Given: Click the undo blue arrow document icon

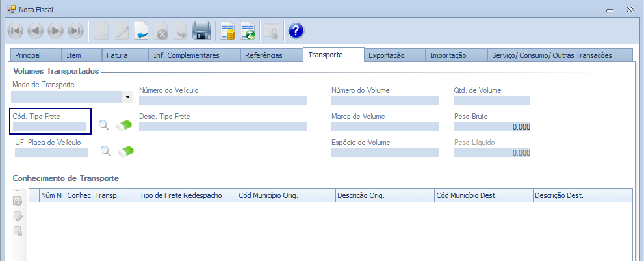Looking at the screenshot, I should click(x=141, y=31).
